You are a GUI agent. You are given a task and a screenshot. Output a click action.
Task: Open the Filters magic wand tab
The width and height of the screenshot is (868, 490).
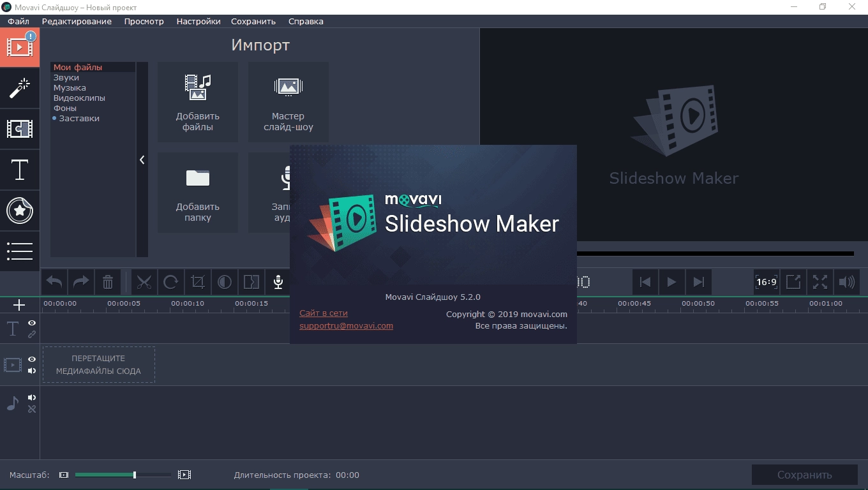[x=20, y=88]
